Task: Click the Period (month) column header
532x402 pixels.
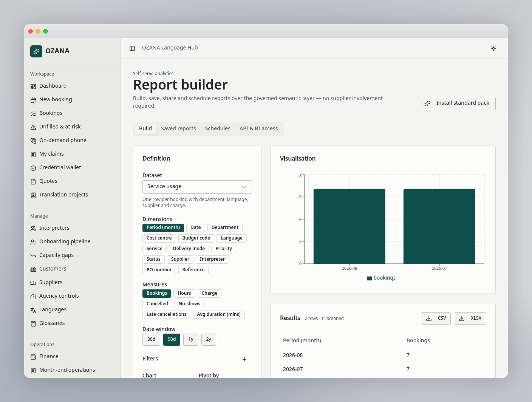Action: point(302,341)
